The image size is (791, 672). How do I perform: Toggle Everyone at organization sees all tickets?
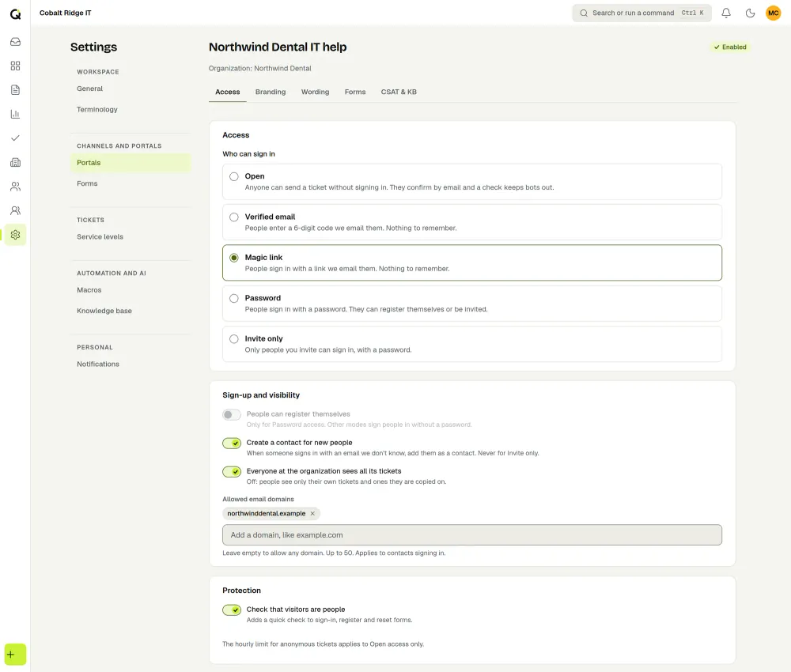(x=232, y=472)
